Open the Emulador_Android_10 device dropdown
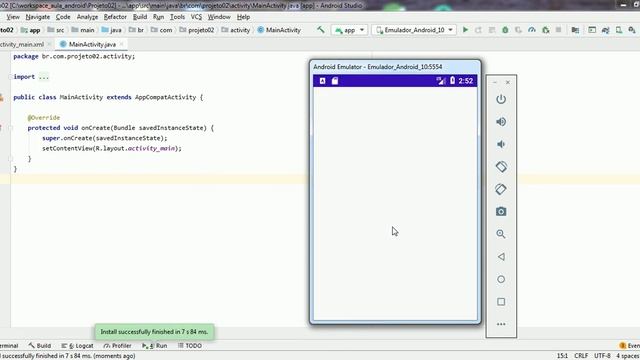Image resolution: width=640 pixels, height=360 pixels. point(414,30)
